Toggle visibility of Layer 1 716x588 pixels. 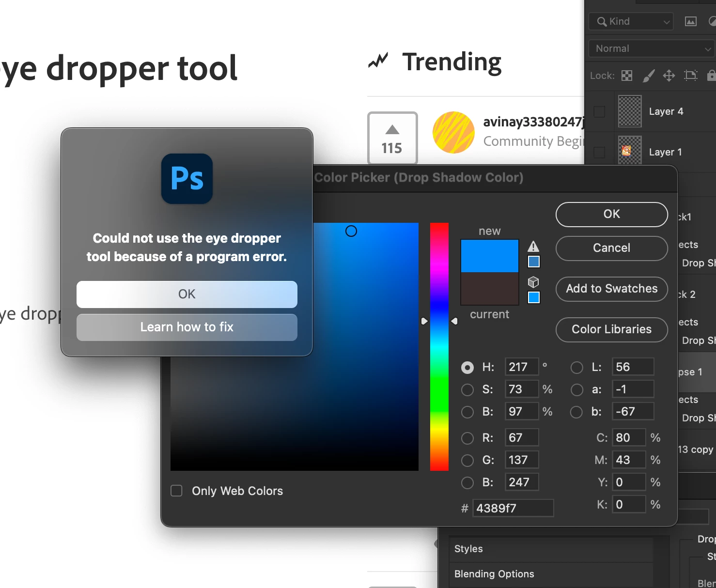point(599,152)
